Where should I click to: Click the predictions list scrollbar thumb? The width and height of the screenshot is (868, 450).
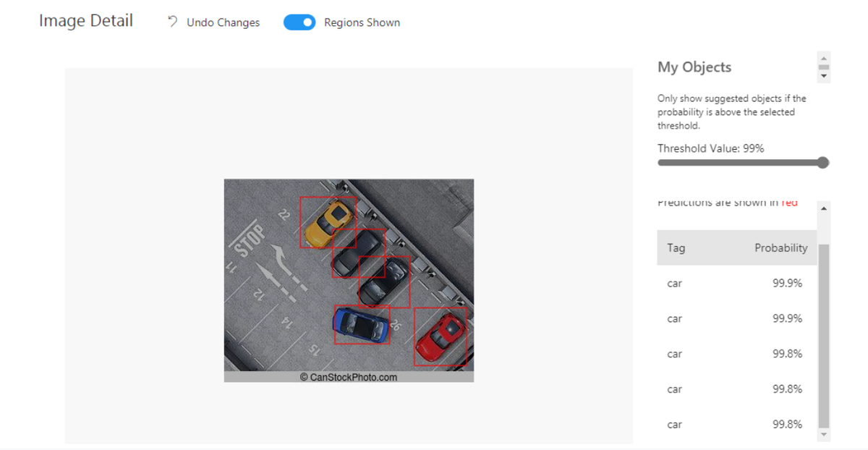pyautogui.click(x=824, y=335)
